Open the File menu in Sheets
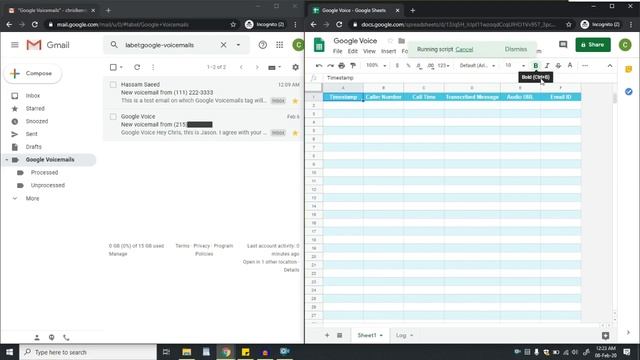 coord(338,51)
